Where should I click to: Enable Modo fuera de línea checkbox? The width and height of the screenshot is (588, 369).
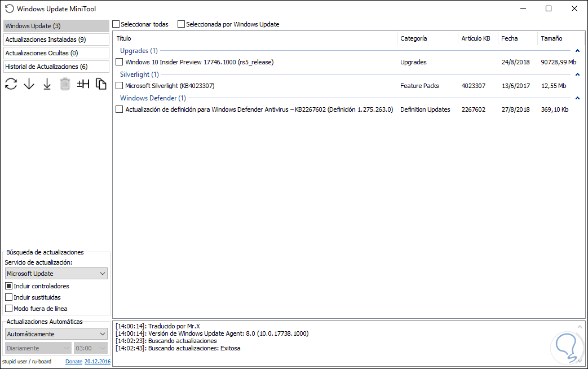[x=9, y=308]
